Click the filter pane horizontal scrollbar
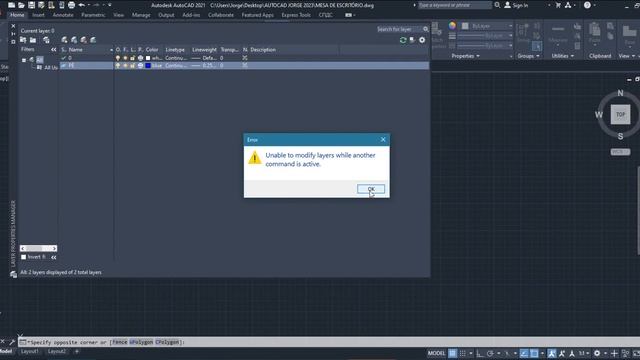This screenshot has height=360, width=640. [38, 248]
